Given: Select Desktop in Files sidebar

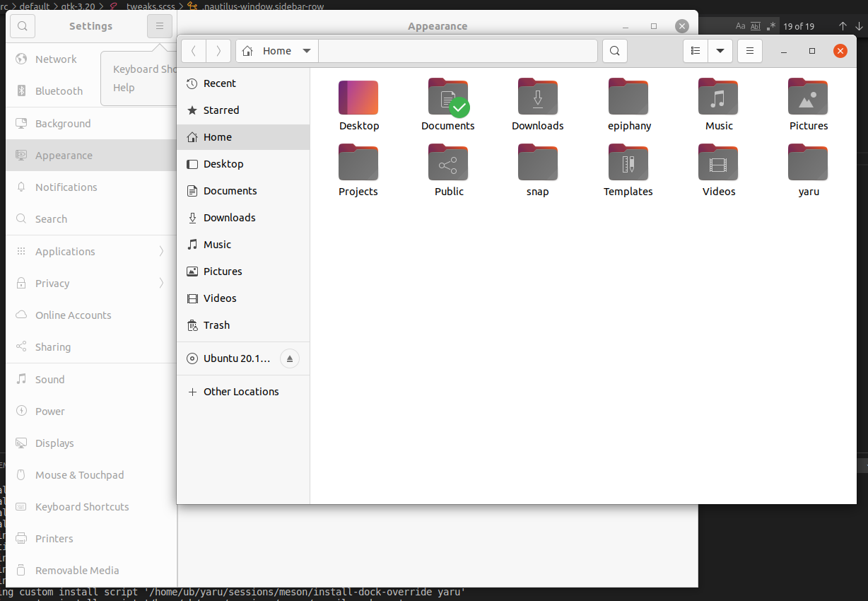Looking at the screenshot, I should click(x=243, y=164).
